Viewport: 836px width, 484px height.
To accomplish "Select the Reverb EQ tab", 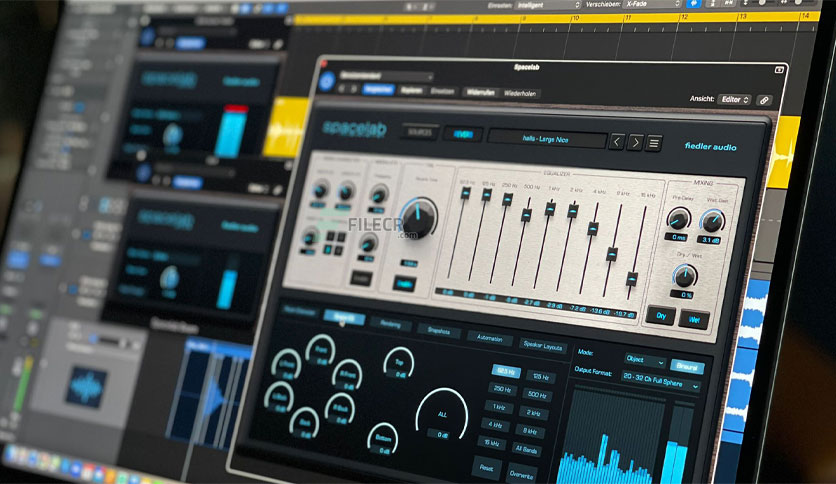I will point(344,318).
